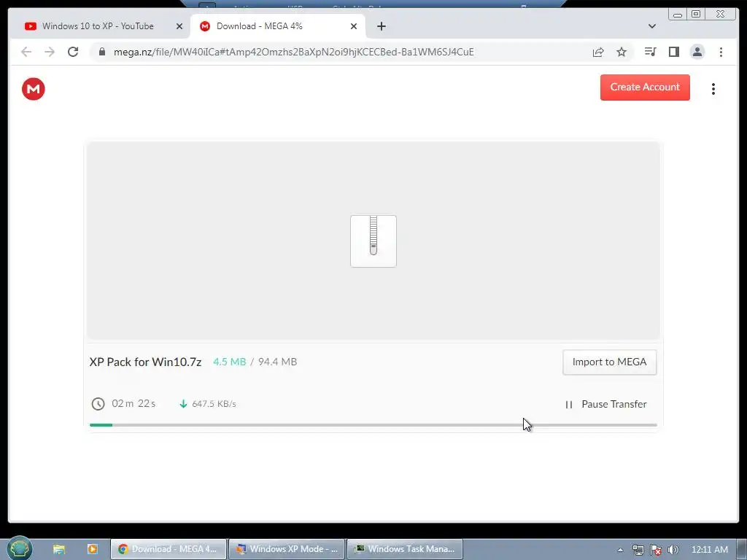The height and width of the screenshot is (560, 747).
Task: View site security lock info
Action: [x=102, y=52]
